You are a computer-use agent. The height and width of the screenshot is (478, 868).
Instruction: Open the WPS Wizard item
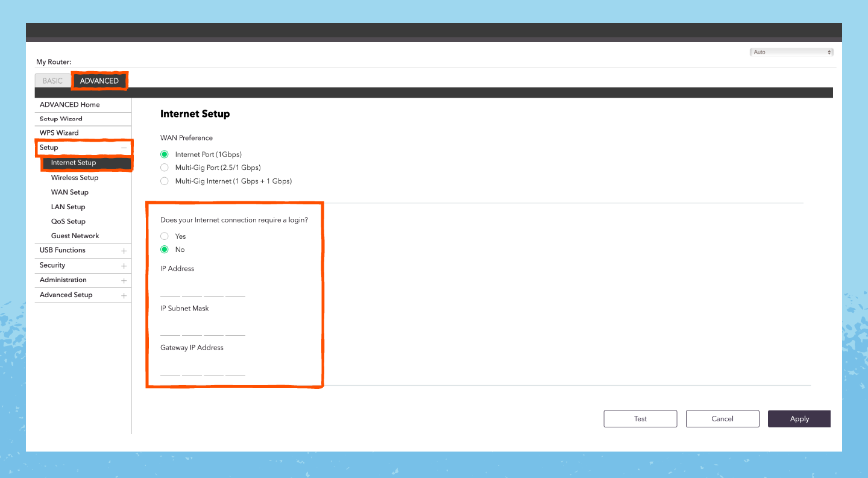pos(59,133)
